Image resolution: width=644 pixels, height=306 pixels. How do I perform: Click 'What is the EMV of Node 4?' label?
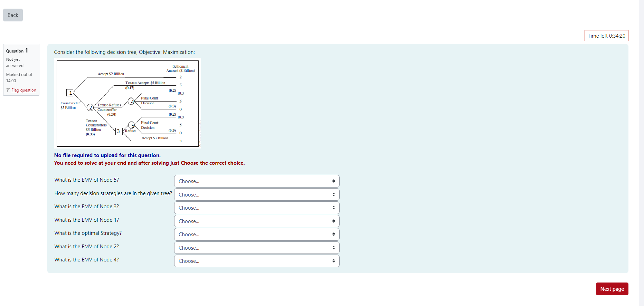[x=87, y=260]
